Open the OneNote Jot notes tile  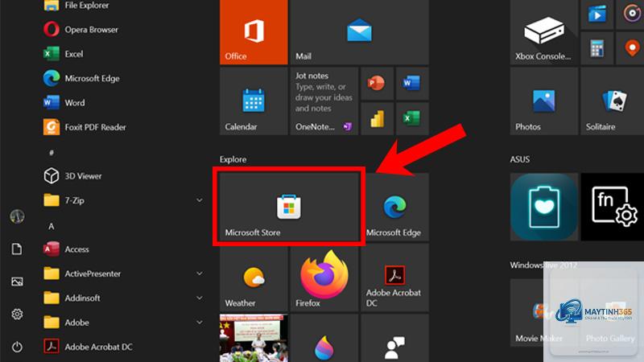(x=324, y=101)
